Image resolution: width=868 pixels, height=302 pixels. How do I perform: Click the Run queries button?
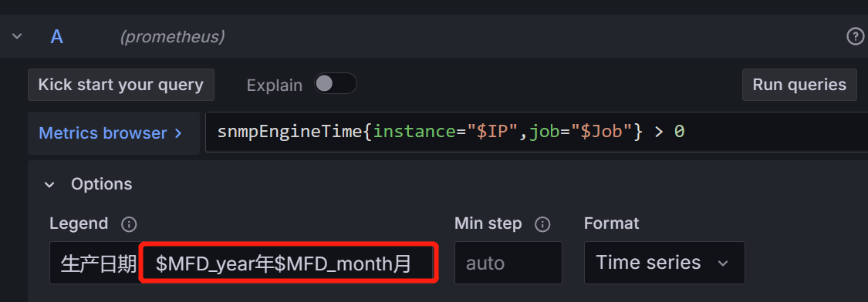pos(799,85)
